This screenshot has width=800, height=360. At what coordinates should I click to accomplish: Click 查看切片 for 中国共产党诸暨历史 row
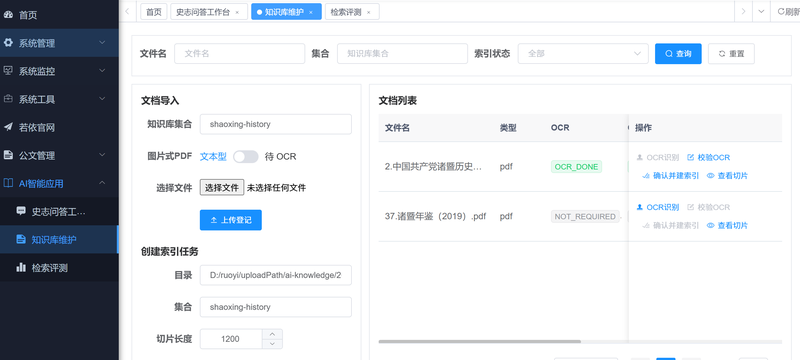point(728,175)
